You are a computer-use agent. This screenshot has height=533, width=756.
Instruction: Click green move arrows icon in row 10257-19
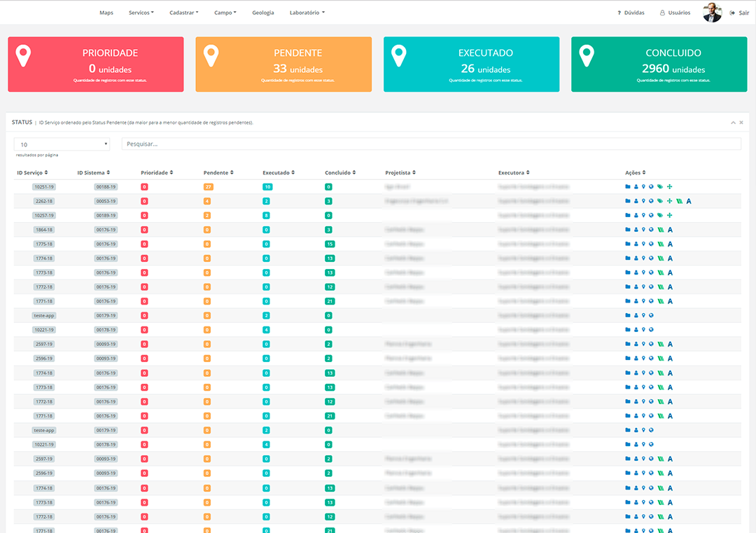tap(669, 216)
